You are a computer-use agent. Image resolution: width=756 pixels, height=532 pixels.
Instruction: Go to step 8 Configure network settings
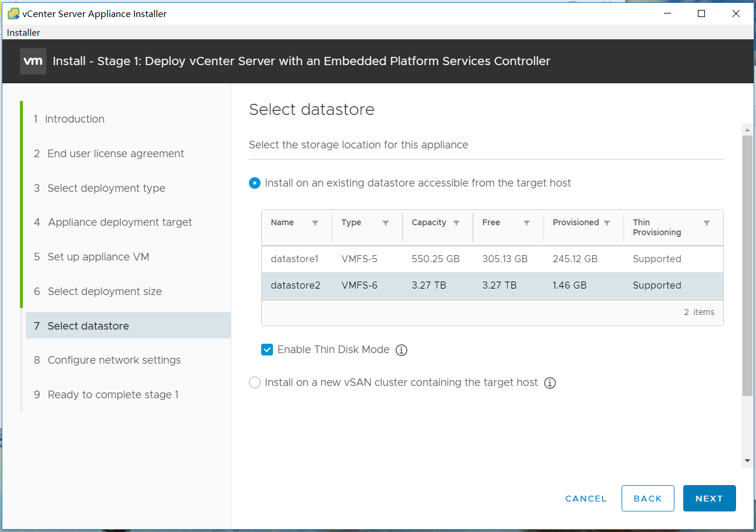pyautogui.click(x=107, y=360)
